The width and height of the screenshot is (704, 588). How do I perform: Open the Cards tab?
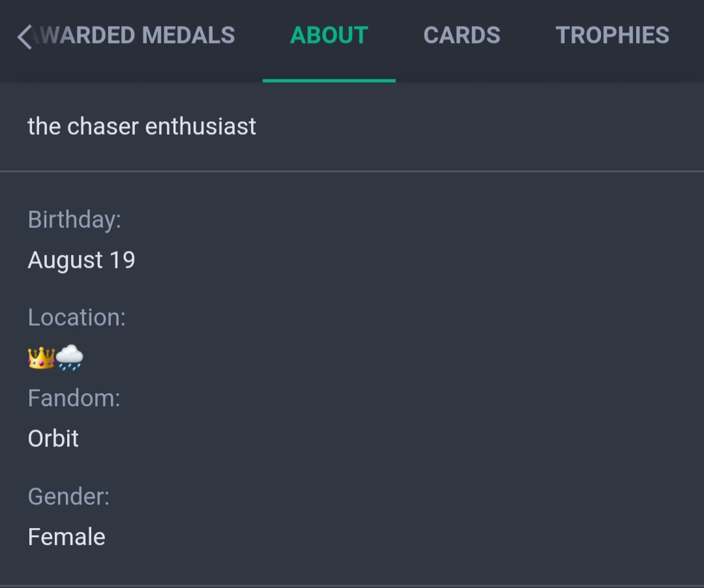coord(462,35)
